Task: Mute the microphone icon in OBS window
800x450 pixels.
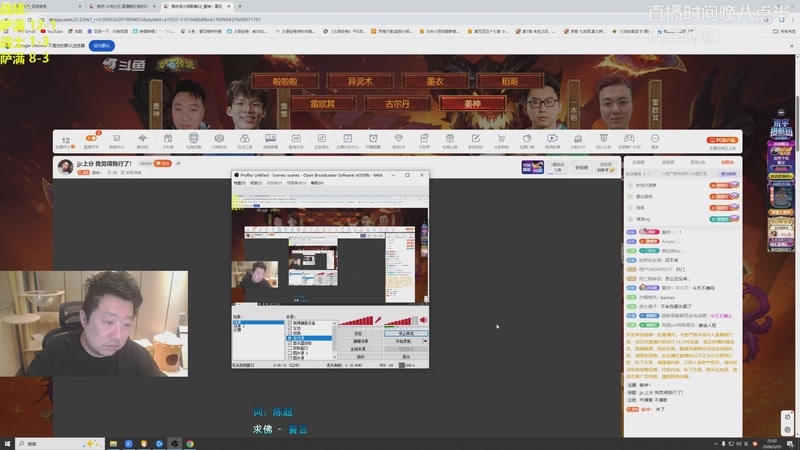Action: click(378, 320)
